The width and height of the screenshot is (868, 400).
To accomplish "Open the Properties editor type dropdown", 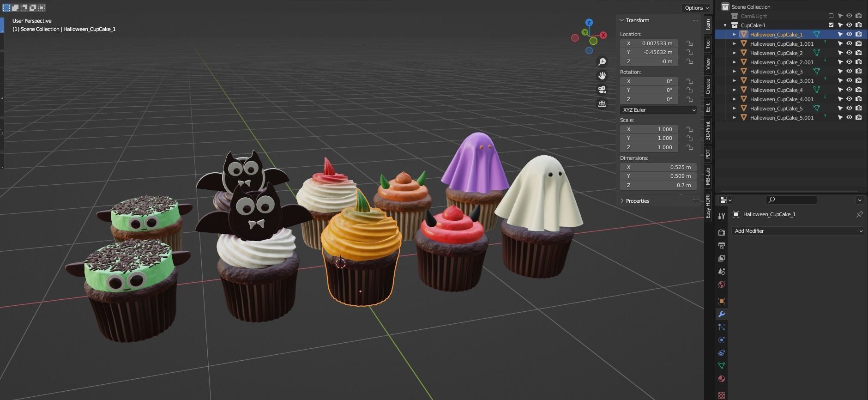I will [726, 200].
